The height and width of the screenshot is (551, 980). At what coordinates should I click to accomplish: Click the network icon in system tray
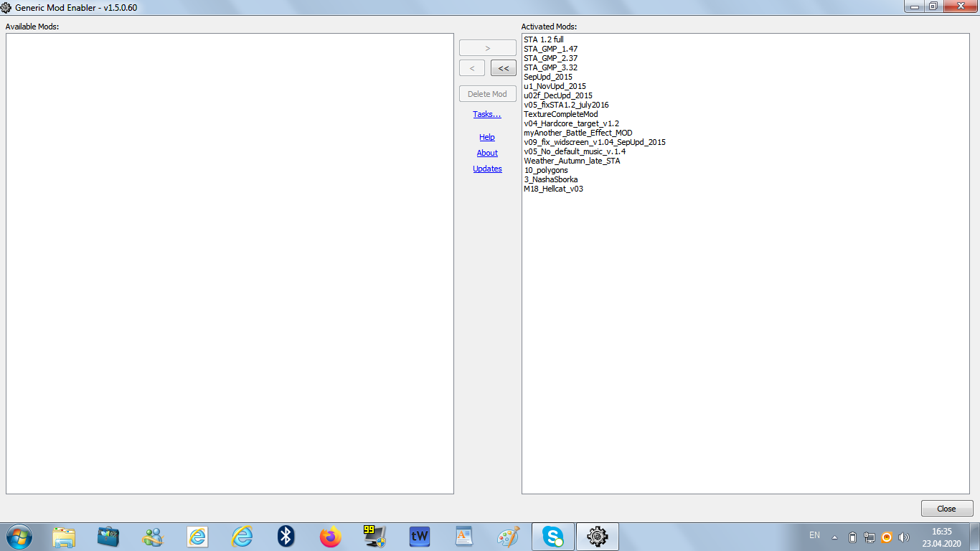(870, 537)
